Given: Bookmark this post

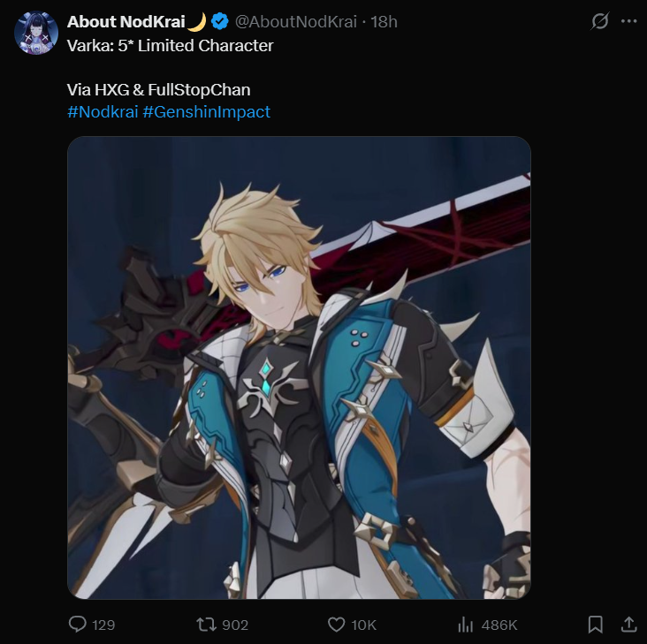Looking at the screenshot, I should (595, 625).
